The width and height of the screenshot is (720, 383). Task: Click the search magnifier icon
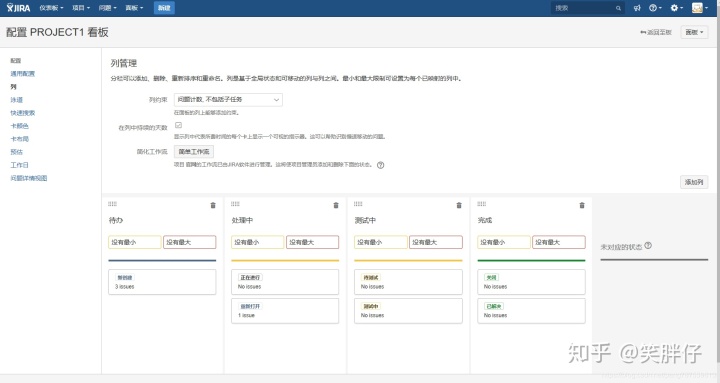point(619,8)
